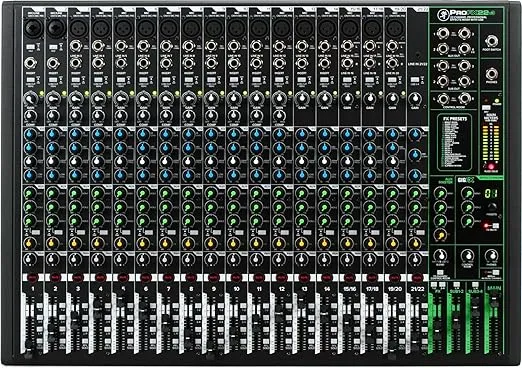Toggle the channel 9 mute button

[213, 277]
